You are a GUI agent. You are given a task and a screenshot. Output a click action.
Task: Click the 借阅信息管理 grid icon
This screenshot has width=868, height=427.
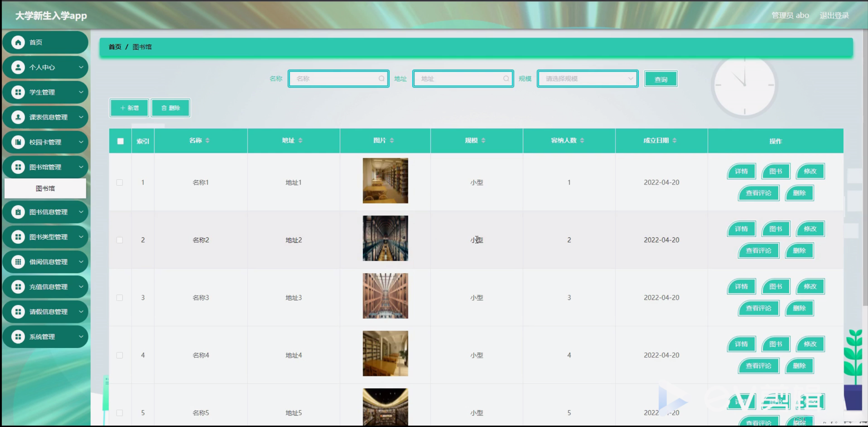point(18,262)
